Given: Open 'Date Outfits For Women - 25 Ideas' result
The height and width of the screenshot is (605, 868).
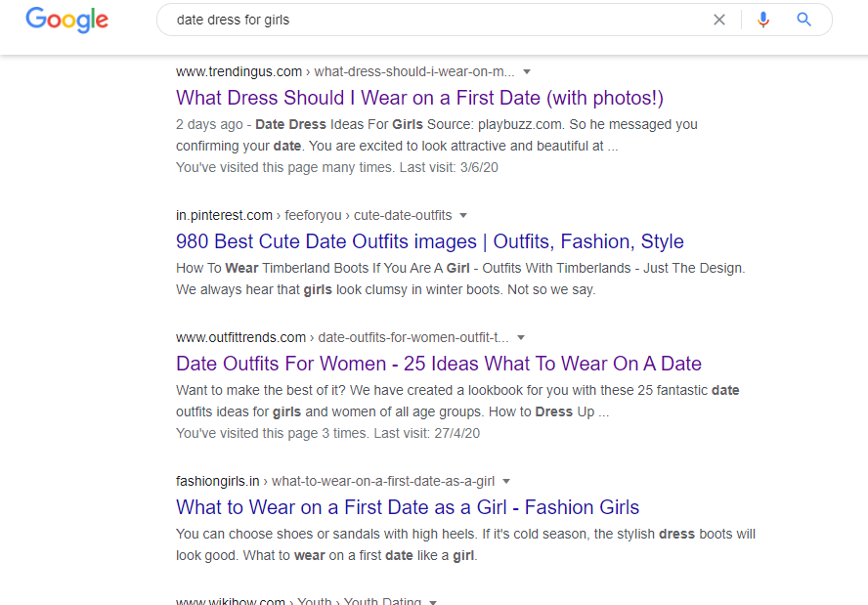Looking at the screenshot, I should 439,365.
